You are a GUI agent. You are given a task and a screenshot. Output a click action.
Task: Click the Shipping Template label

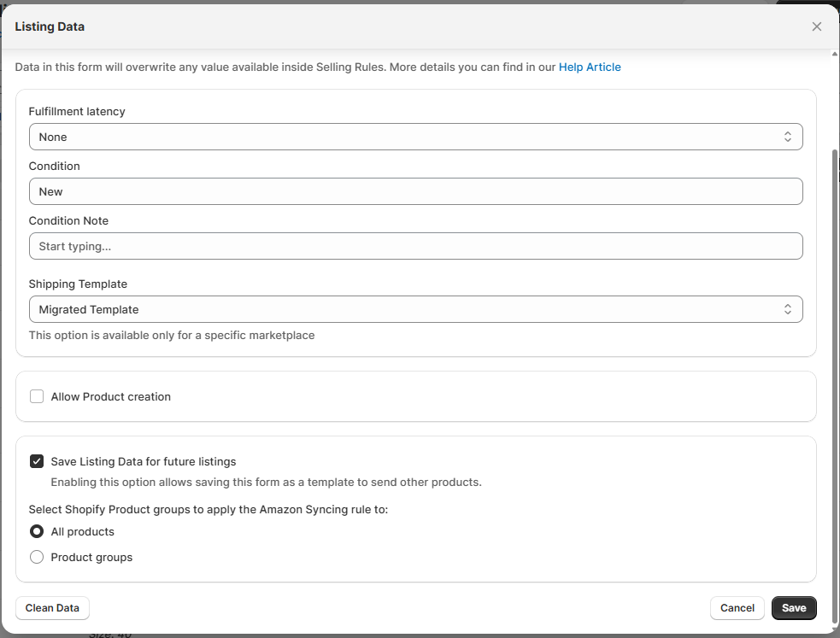click(78, 284)
